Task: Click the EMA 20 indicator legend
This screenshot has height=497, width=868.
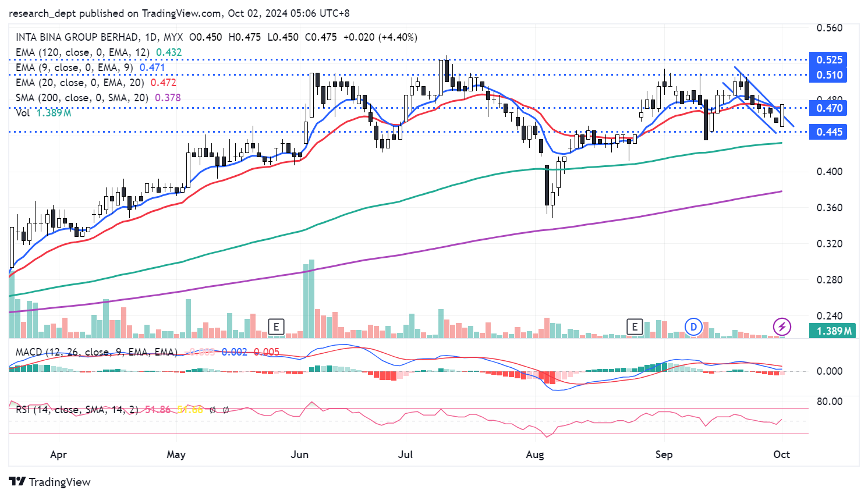Action: pyautogui.click(x=79, y=83)
